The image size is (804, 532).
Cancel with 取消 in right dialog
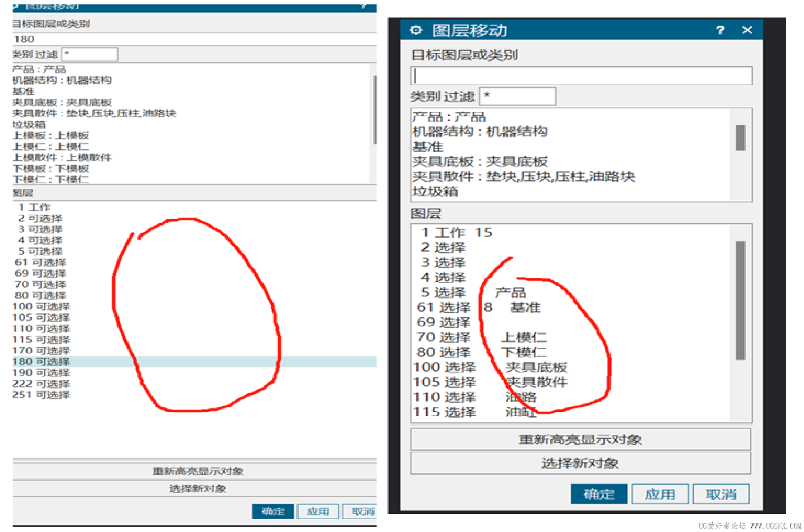(x=721, y=494)
